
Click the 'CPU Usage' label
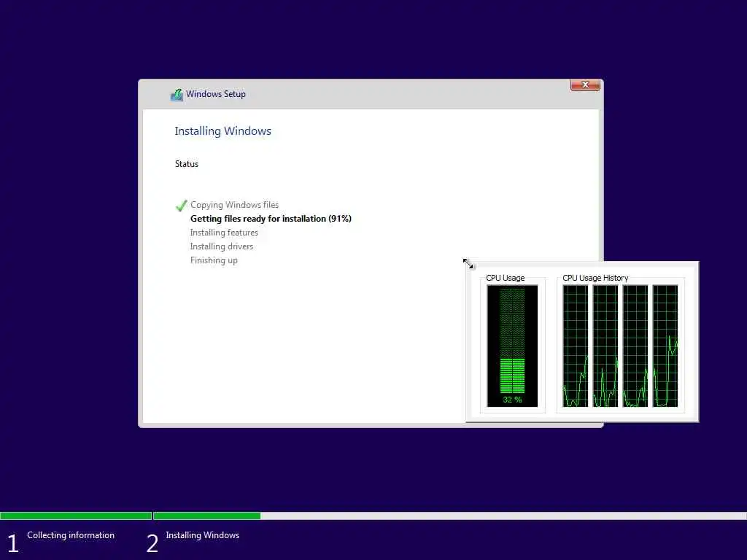[505, 278]
